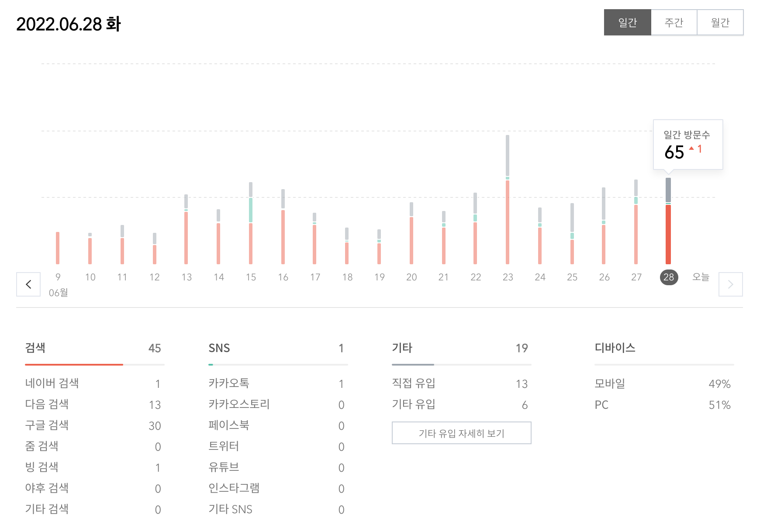Image resolution: width=760 pixels, height=532 pixels.
Task: Click the 2022.06.28 화 date heading
Action: click(69, 24)
